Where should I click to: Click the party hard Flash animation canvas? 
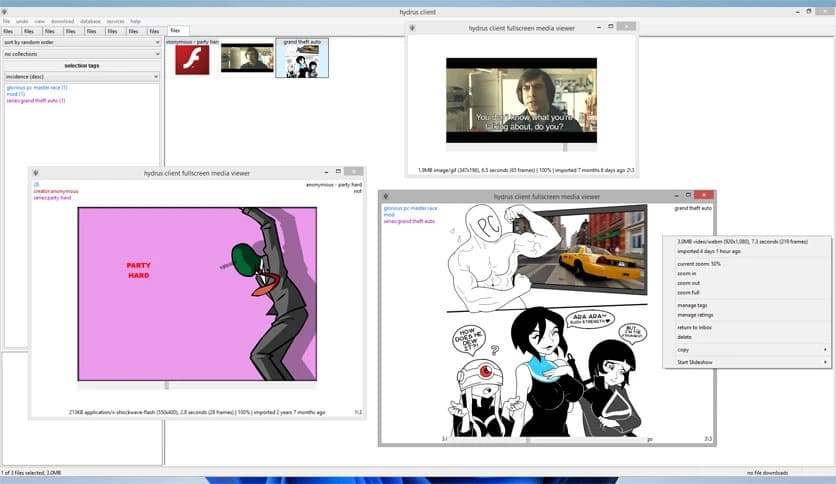tap(197, 294)
